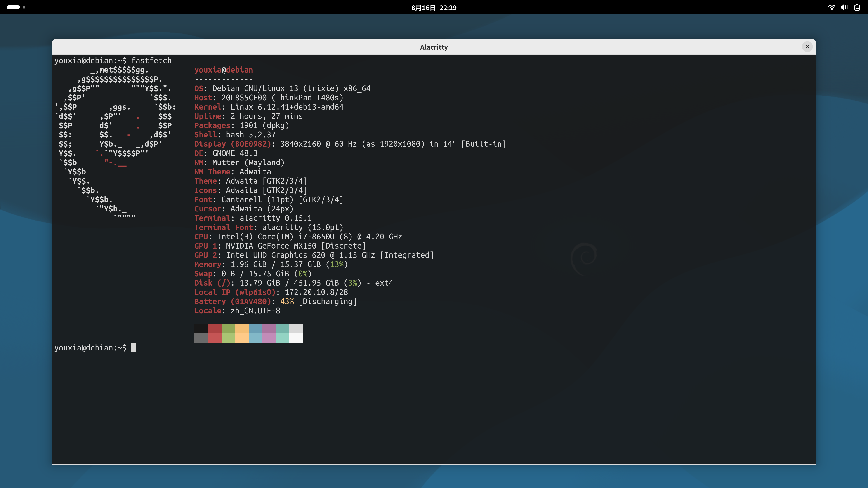This screenshot has width=868, height=488.
Task: Click the Memory '1.96 GiB / 15.37 GiB' line
Action: click(x=271, y=264)
